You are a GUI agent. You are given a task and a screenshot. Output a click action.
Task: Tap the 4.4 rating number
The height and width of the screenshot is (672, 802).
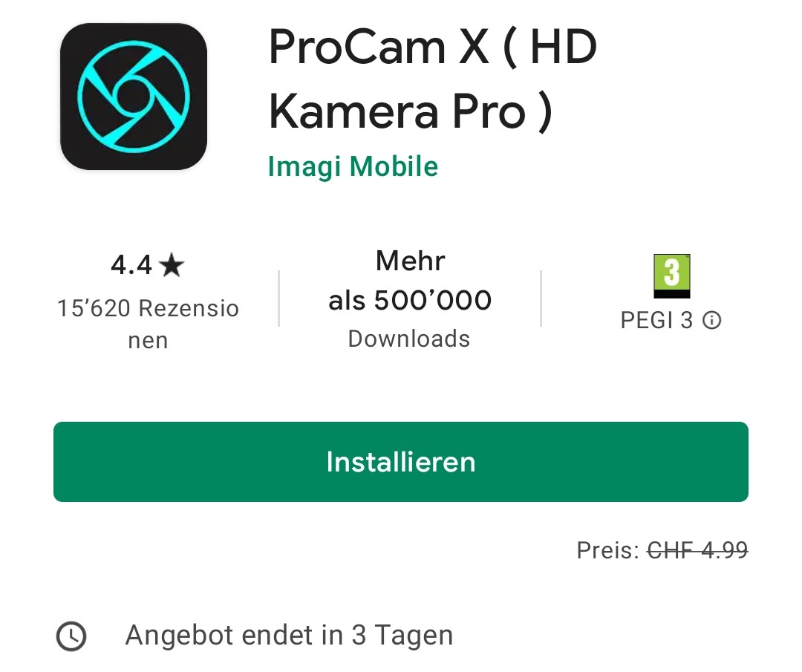pyautogui.click(x=131, y=265)
